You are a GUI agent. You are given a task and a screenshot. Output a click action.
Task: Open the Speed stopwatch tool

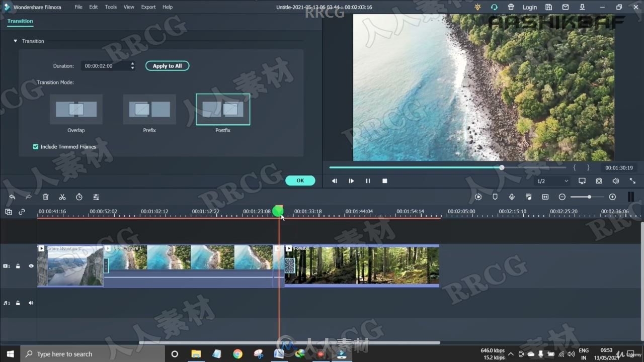pyautogui.click(x=79, y=197)
